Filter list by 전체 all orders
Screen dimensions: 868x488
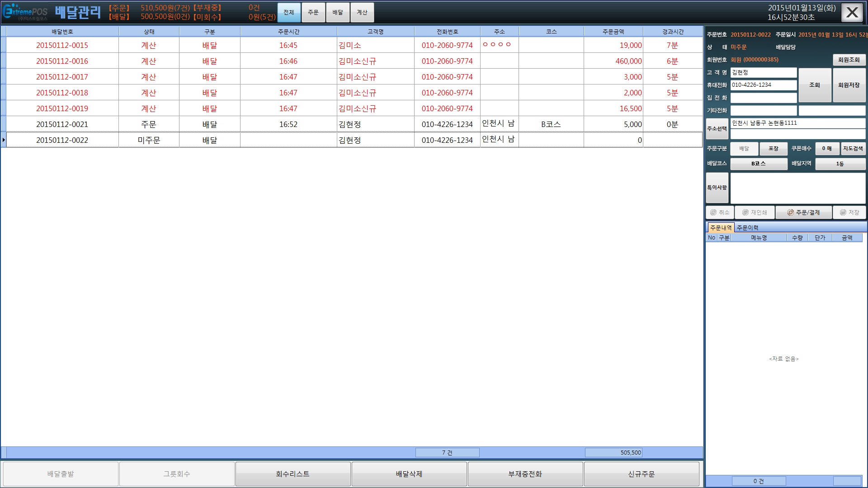[x=289, y=13]
